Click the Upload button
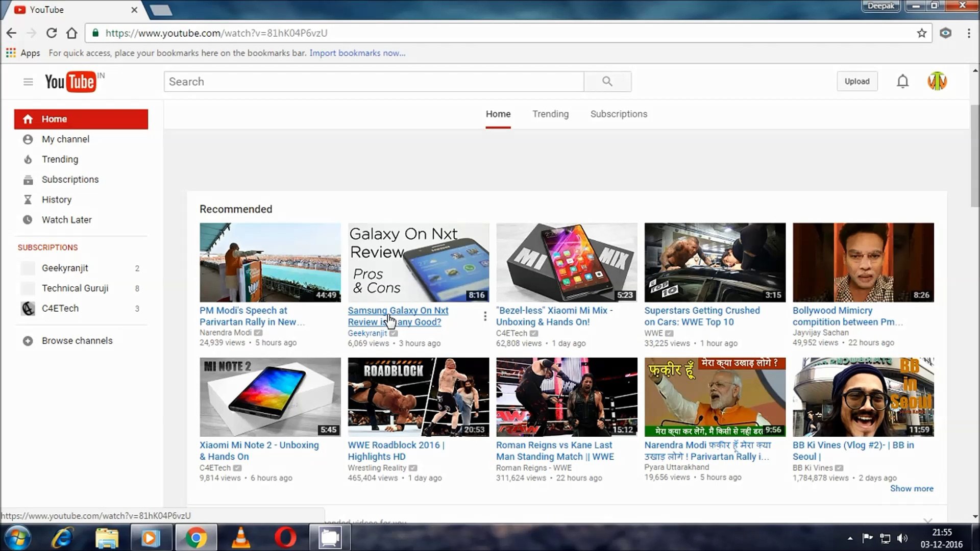Viewport: 980px width, 551px height. click(857, 81)
